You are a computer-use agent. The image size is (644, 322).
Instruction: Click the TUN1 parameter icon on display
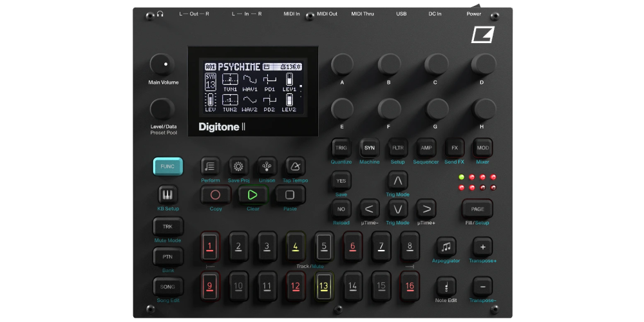pos(230,79)
